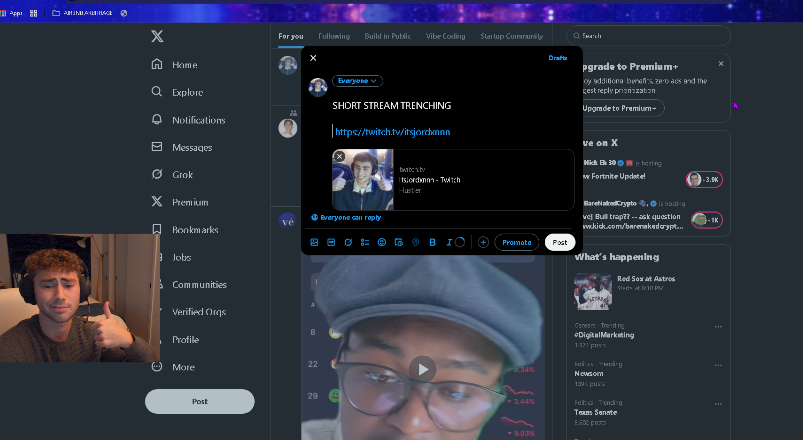Open the emoji picker
Screen dimensions: 803x440
tap(382, 242)
